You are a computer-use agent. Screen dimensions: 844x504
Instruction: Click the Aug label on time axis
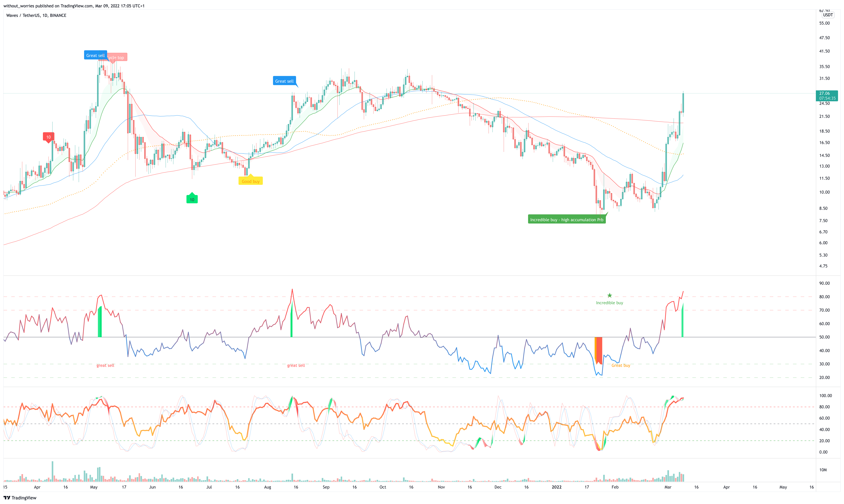tap(268, 487)
